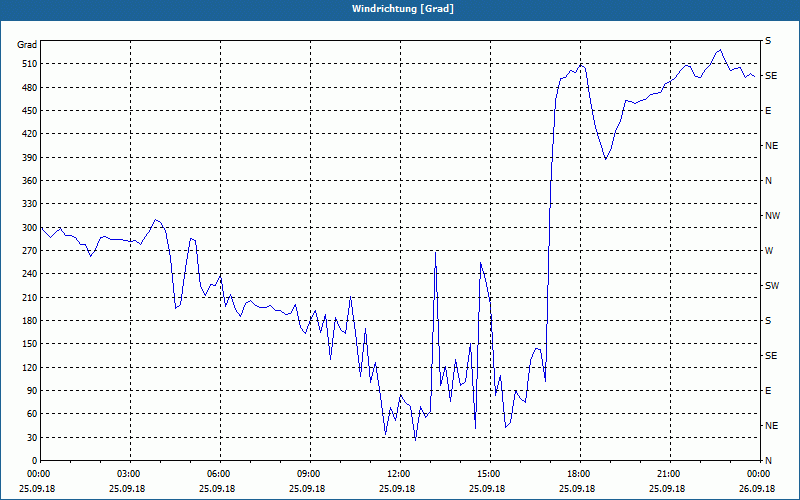This screenshot has height=500, width=800.
Task: Select the '510' y-axis value
Action: click(x=30, y=64)
